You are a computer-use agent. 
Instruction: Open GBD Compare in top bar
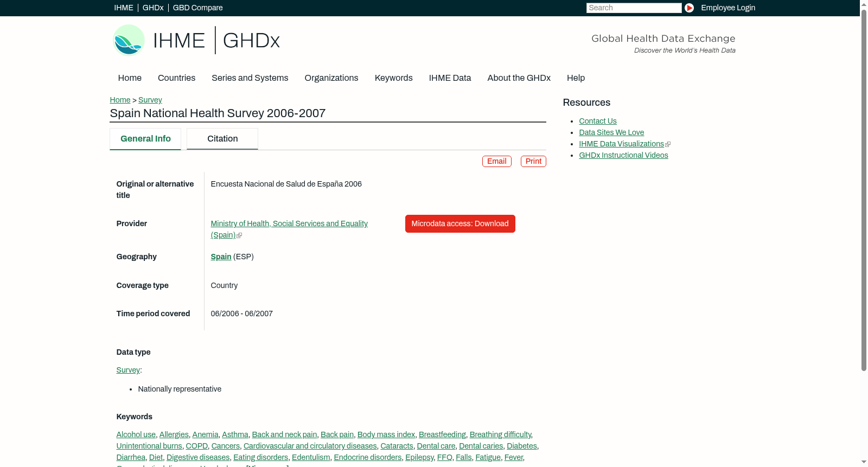coord(198,8)
